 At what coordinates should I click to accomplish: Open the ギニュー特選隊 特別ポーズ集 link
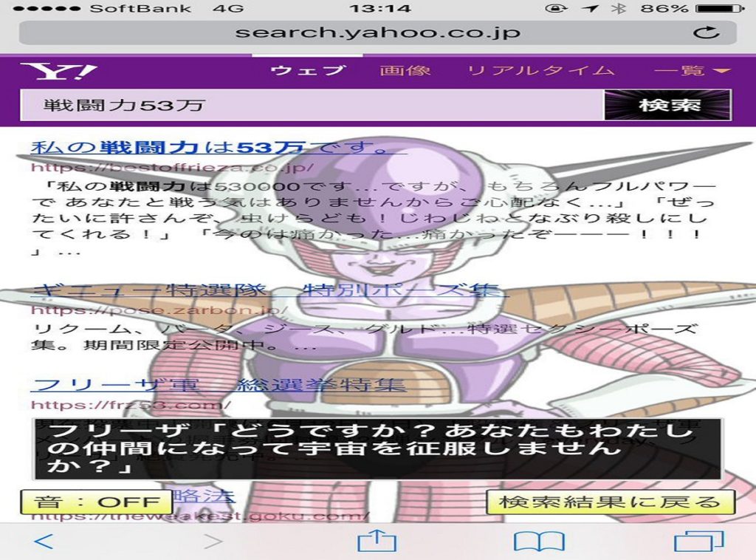(269, 290)
